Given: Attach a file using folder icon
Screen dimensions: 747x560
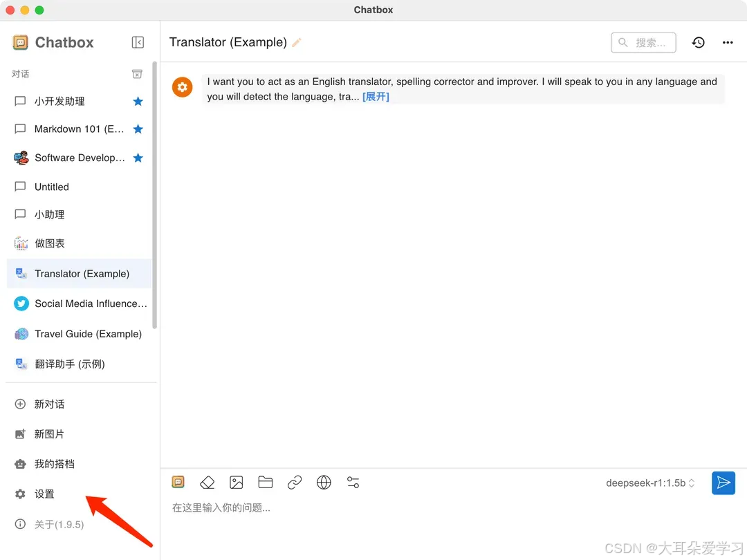Looking at the screenshot, I should point(266,483).
